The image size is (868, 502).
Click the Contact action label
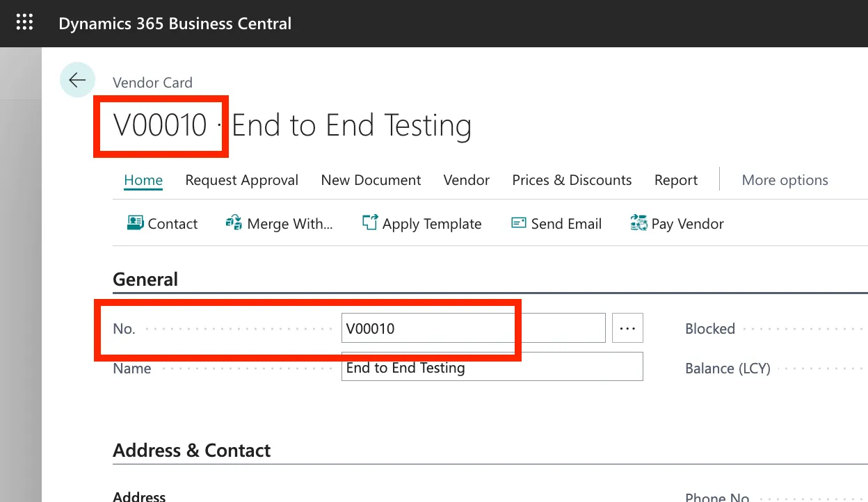172,224
